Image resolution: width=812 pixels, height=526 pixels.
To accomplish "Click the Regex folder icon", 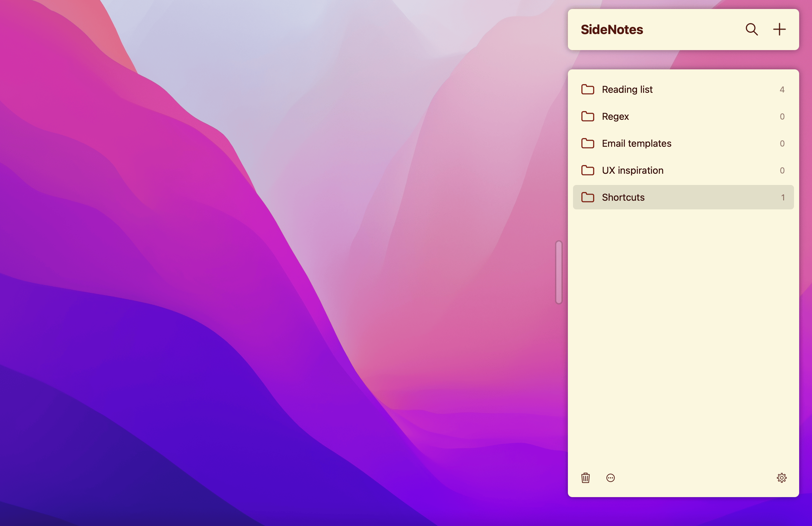I will point(587,116).
